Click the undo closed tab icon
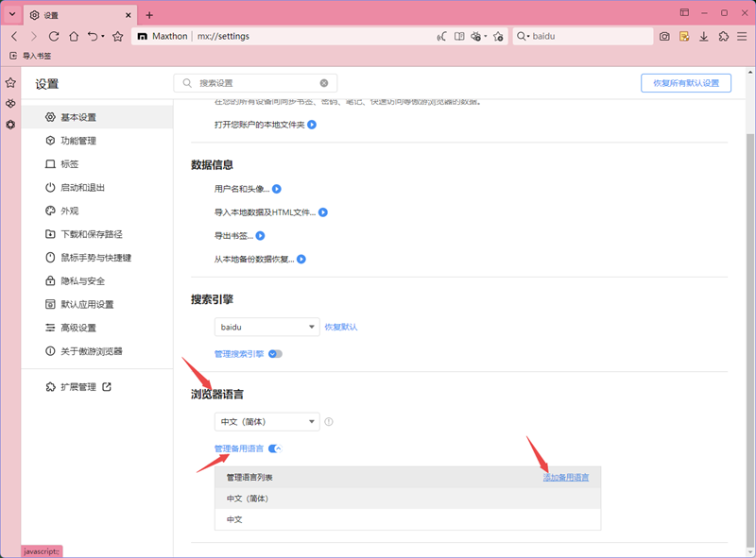The height and width of the screenshot is (558, 756). 93,36
